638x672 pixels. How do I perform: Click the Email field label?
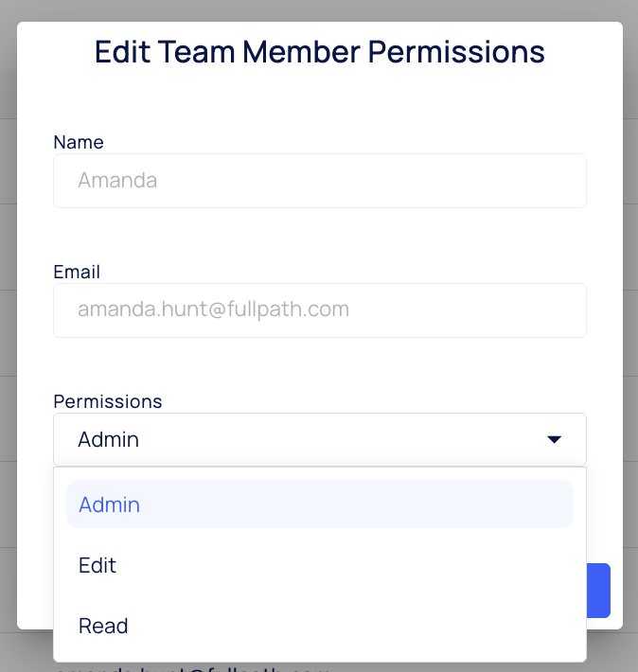77,272
